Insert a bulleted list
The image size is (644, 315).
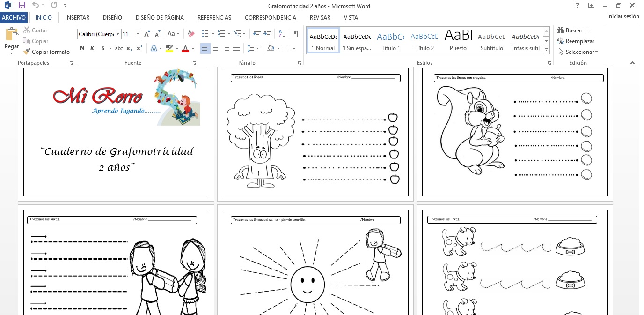(x=205, y=34)
